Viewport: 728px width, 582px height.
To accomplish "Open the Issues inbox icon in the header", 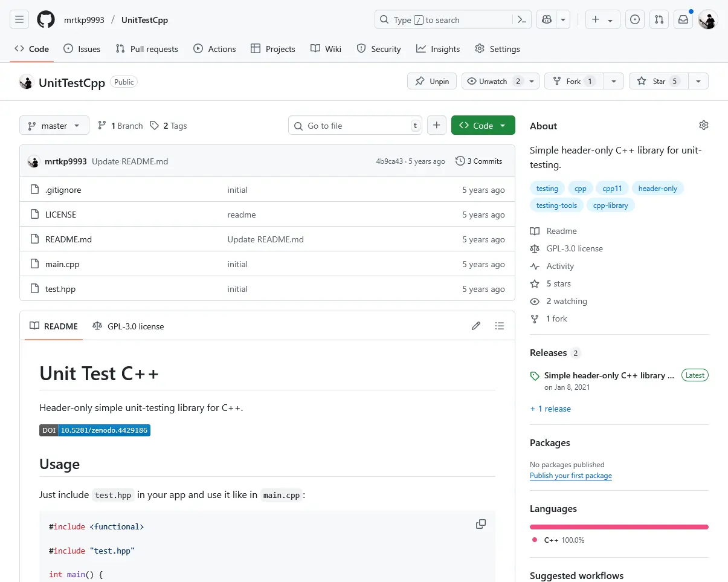I will 635,20.
